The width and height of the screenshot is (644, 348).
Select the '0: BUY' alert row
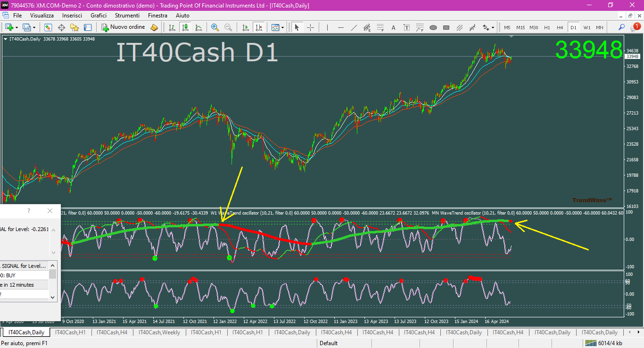pyautogui.click(x=24, y=275)
